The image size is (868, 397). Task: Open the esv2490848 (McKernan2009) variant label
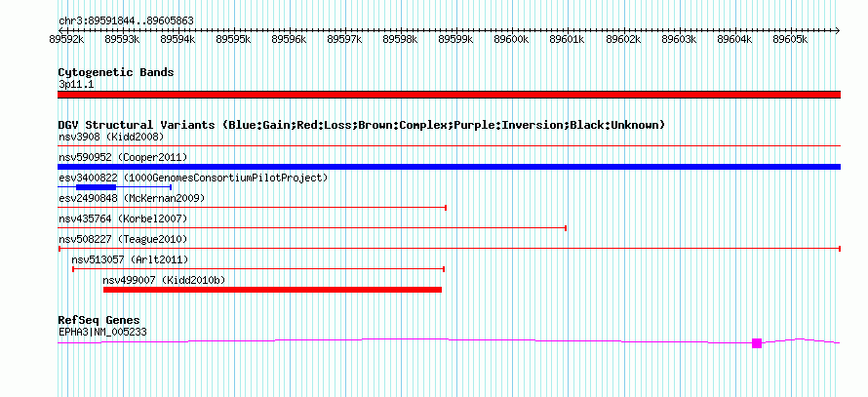click(x=132, y=198)
